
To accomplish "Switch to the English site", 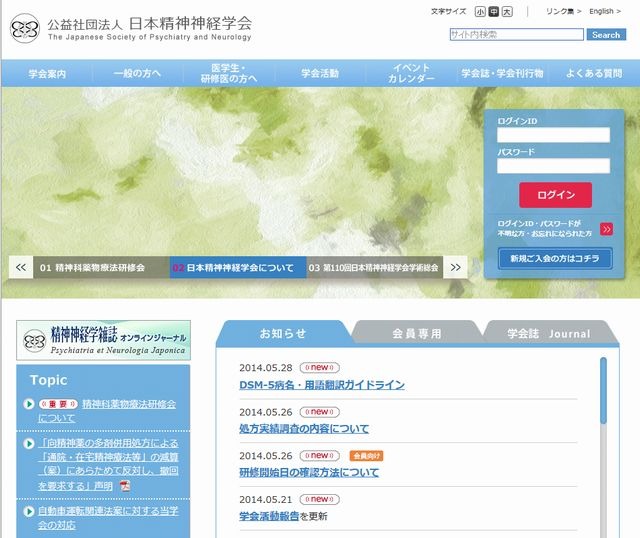I will point(605,11).
